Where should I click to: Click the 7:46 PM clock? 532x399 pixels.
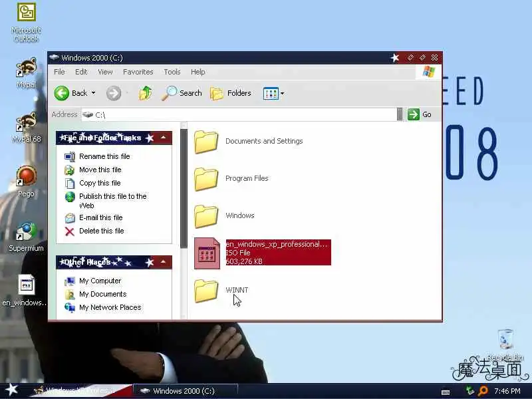click(507, 391)
